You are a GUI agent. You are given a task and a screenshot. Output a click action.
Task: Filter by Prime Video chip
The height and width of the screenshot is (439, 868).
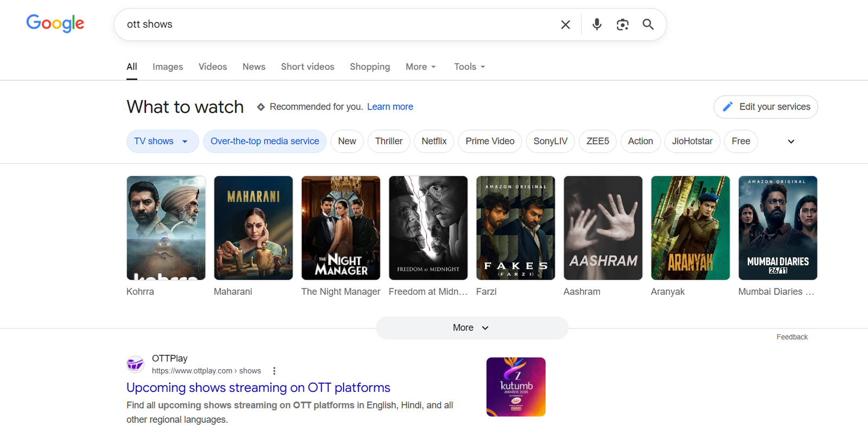coord(490,141)
